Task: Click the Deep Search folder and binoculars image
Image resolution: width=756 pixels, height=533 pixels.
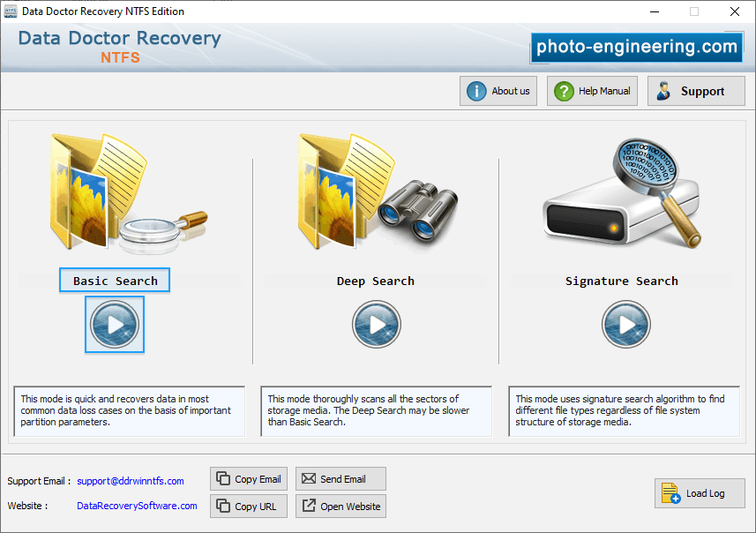Action: [x=377, y=192]
